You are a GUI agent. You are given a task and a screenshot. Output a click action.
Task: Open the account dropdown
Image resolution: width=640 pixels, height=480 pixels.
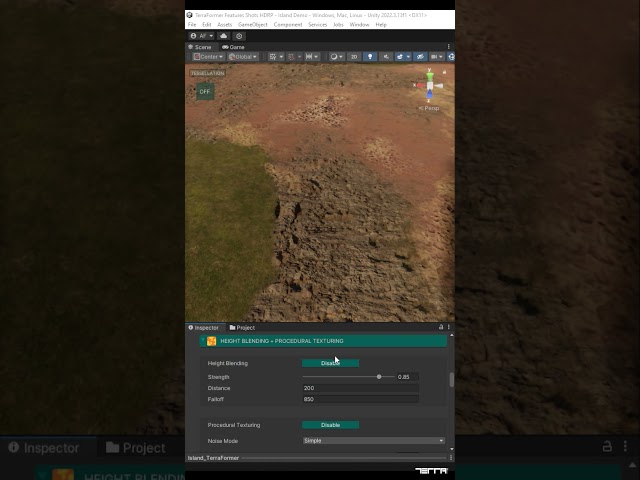click(x=202, y=36)
